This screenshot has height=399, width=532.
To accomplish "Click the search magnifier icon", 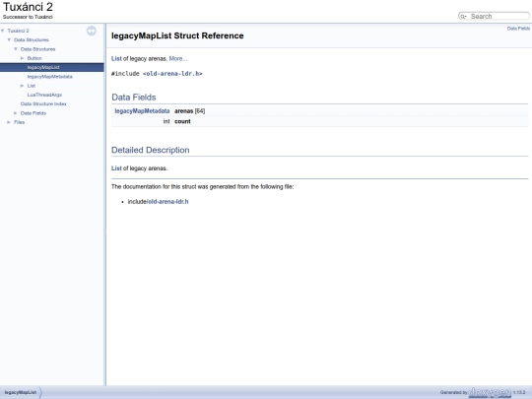I will tap(463, 17).
